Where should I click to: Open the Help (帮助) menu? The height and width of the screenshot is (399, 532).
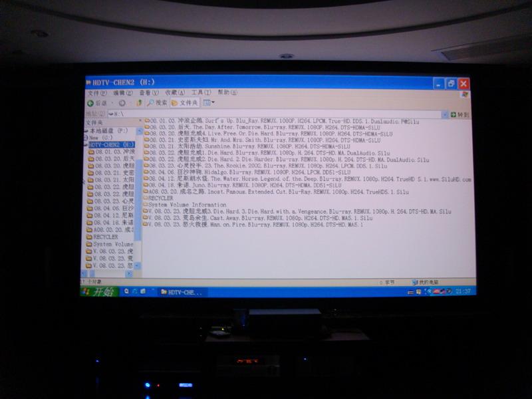[x=227, y=92]
